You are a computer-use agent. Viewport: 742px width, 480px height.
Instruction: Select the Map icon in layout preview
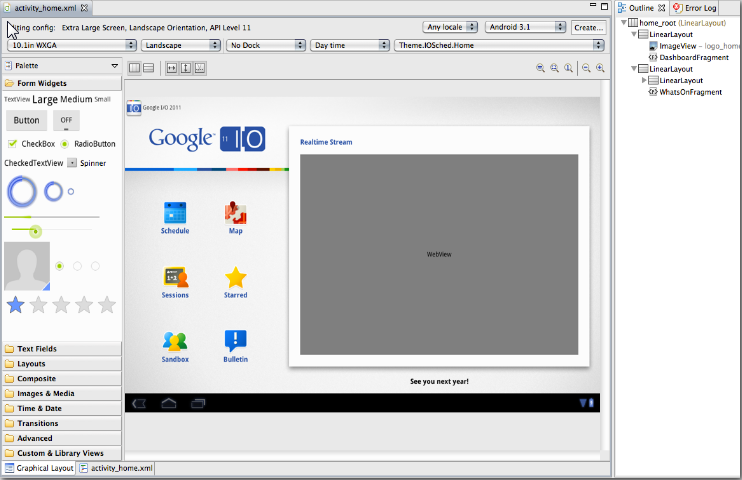pyautogui.click(x=235, y=213)
